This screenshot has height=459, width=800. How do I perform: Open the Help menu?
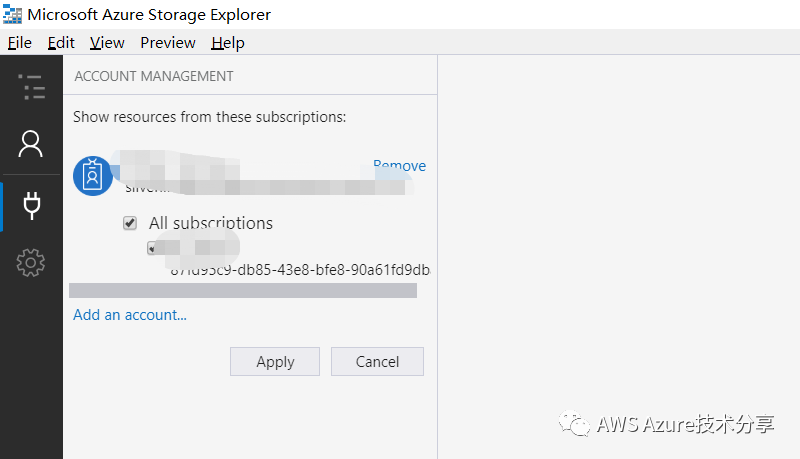[x=228, y=43]
